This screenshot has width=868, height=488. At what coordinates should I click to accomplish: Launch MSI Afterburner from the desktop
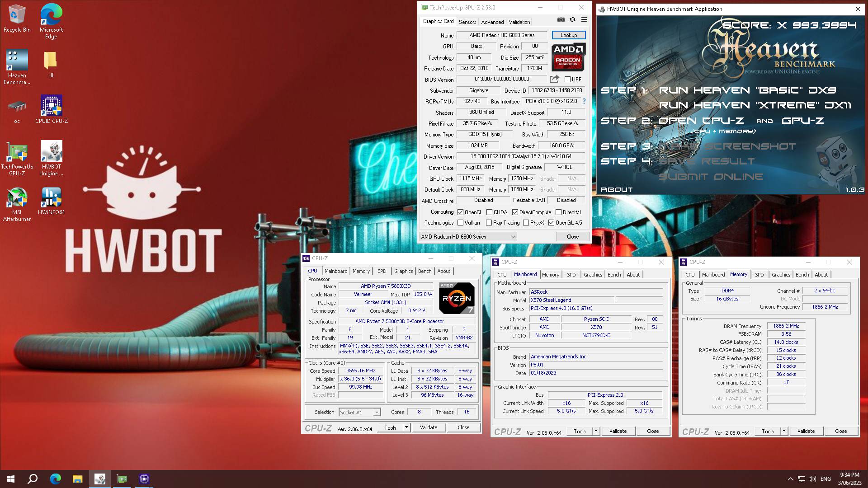click(17, 204)
